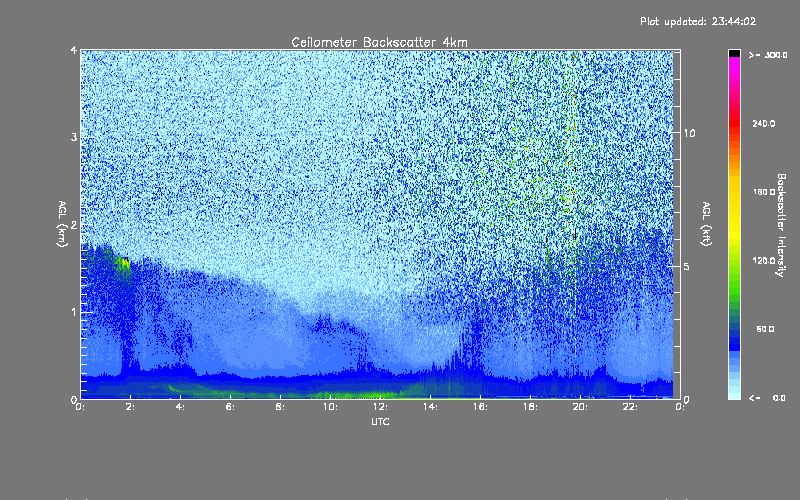
Task: Click the '3' km altitude tick label
Action: [74, 137]
